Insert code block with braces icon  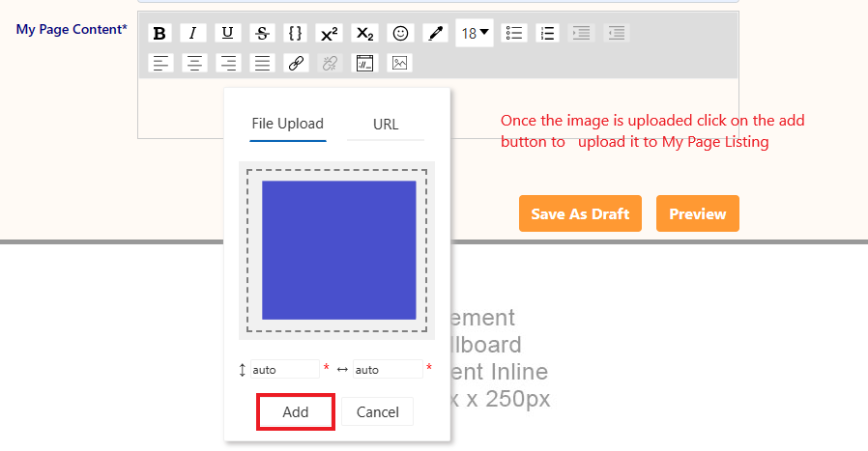pos(296,33)
